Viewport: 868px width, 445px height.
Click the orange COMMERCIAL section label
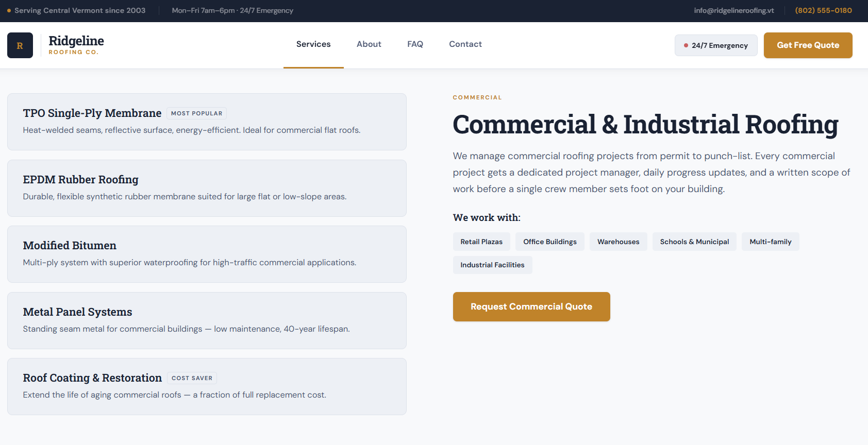pos(477,97)
